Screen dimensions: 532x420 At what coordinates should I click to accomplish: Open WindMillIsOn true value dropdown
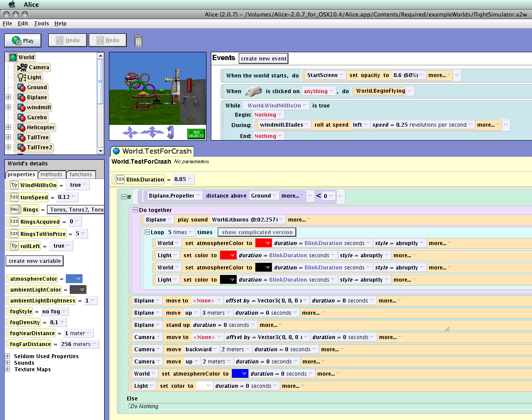click(78, 185)
